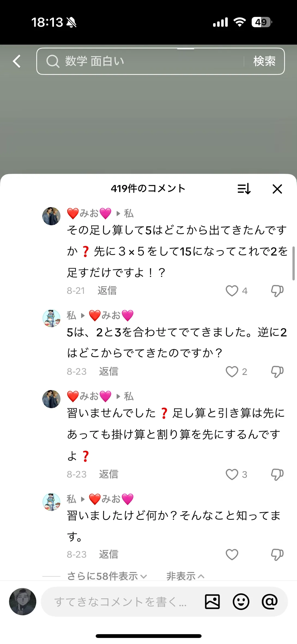Tap the 検索 search button
The image size is (297, 644).
[x=264, y=61]
